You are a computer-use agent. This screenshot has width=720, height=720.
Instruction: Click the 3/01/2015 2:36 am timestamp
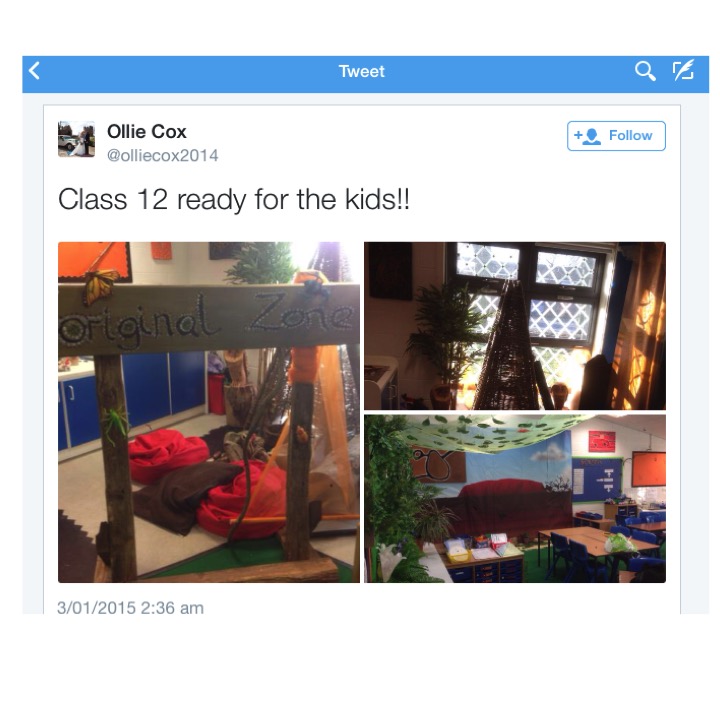point(130,608)
